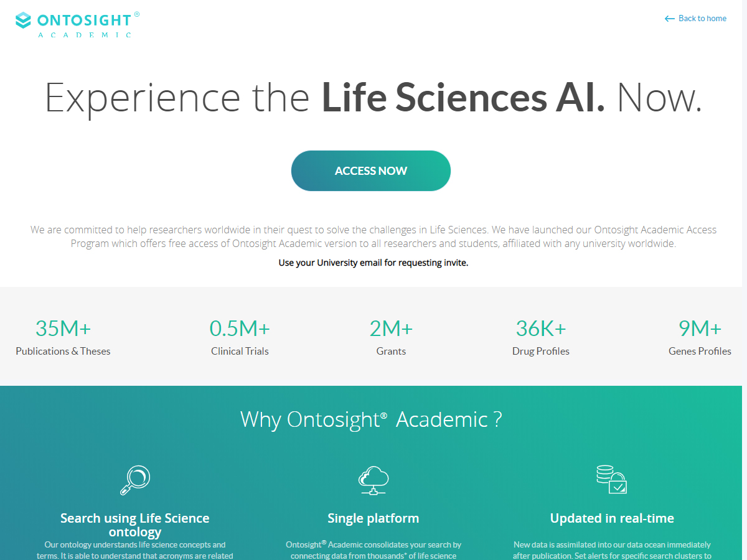Click the cloud network platform icon
This screenshot has width=747, height=560.
(374, 480)
